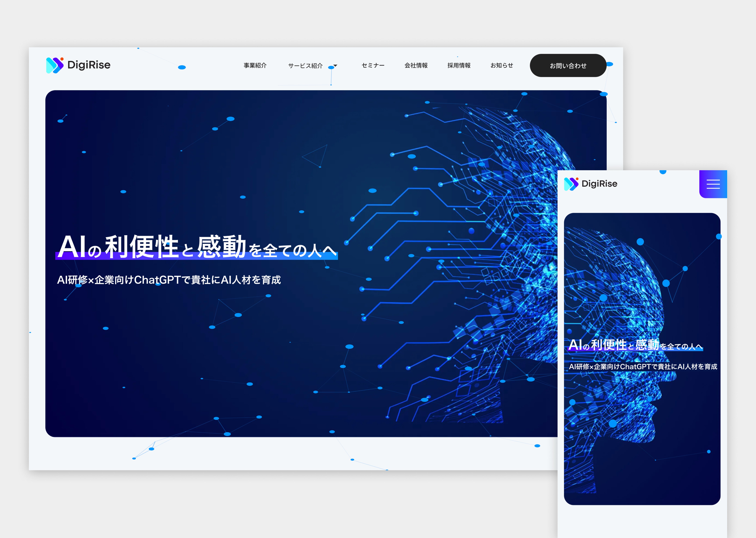Go to the セミナー page
The height and width of the screenshot is (538, 756).
373,66
